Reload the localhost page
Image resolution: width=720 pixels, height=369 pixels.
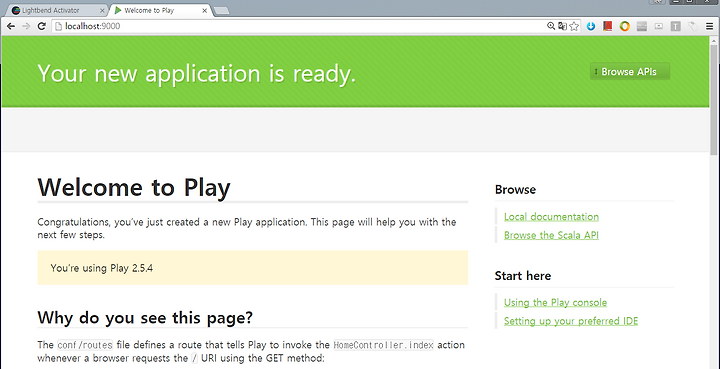[41, 27]
